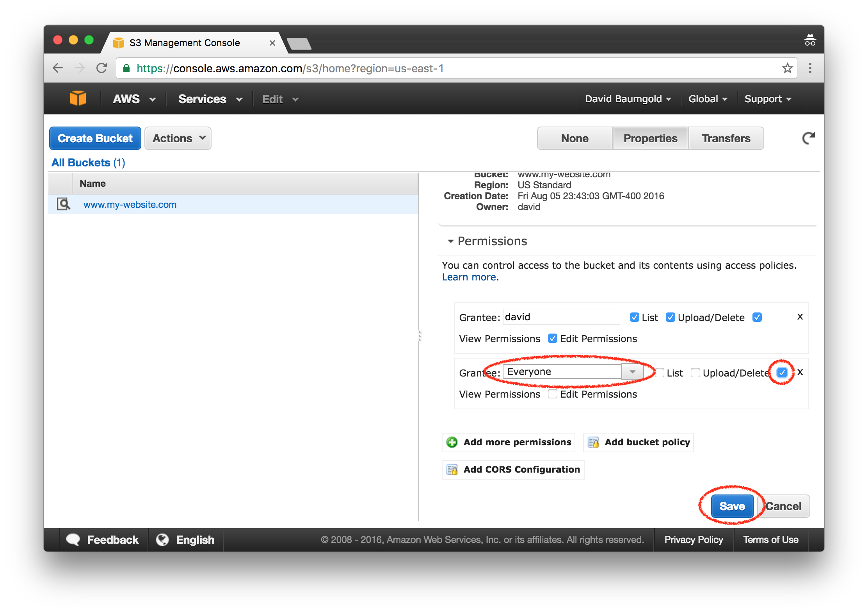Image resolution: width=868 pixels, height=614 pixels.
Task: Click Add more permissions button
Action: pyautogui.click(x=509, y=442)
